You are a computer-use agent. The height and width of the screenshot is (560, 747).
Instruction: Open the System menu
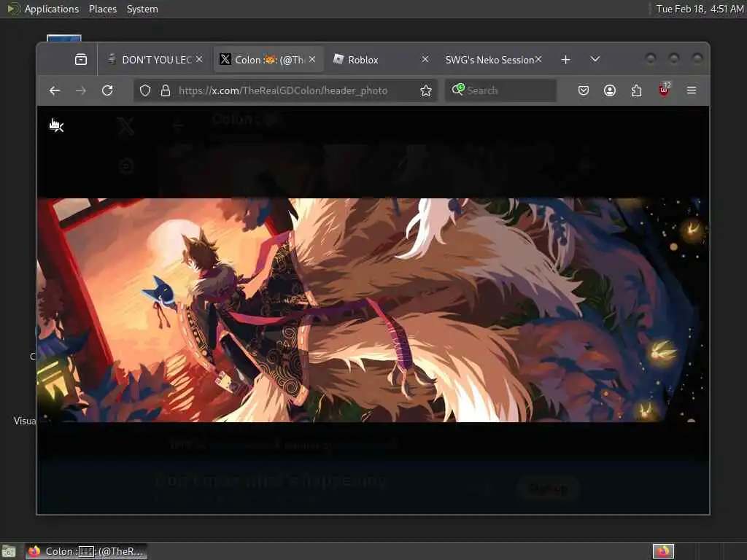coord(142,9)
